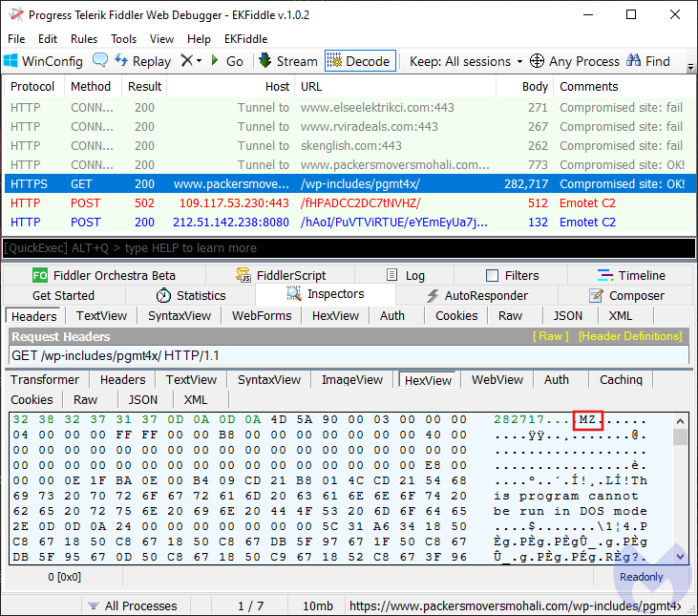698x616 pixels.
Task: Open the EKFiddle menu
Action: (x=246, y=39)
